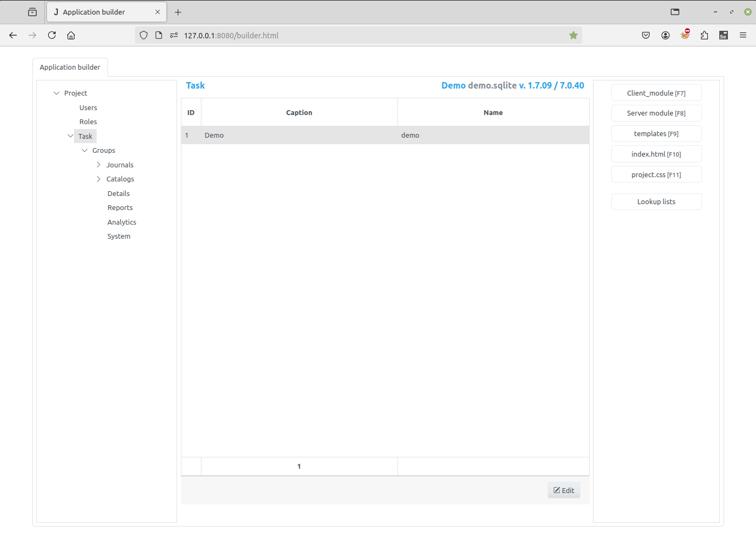The image size is (756, 533).
Task: Open the site permissions icon beside the URL
Action: (174, 35)
